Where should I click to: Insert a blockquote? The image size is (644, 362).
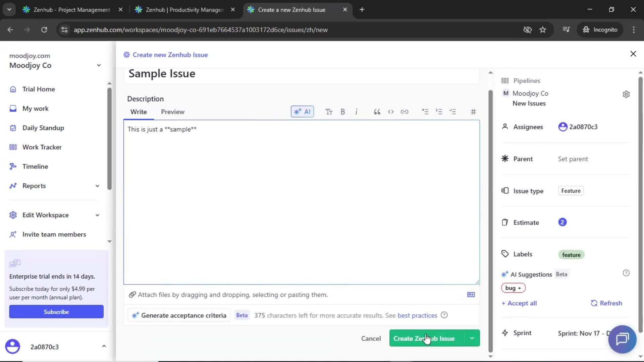click(x=377, y=112)
